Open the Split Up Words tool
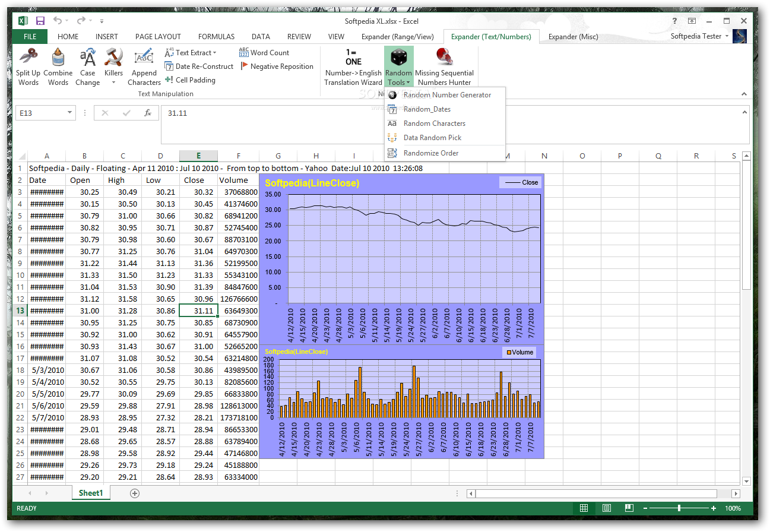Screen dimensions: 770x532 click(x=28, y=67)
